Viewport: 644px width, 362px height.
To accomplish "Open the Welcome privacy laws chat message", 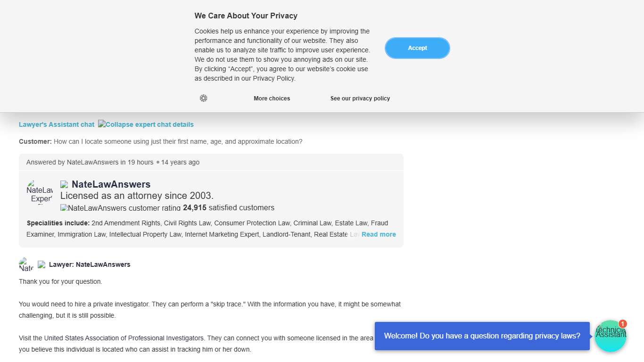I will (x=482, y=336).
